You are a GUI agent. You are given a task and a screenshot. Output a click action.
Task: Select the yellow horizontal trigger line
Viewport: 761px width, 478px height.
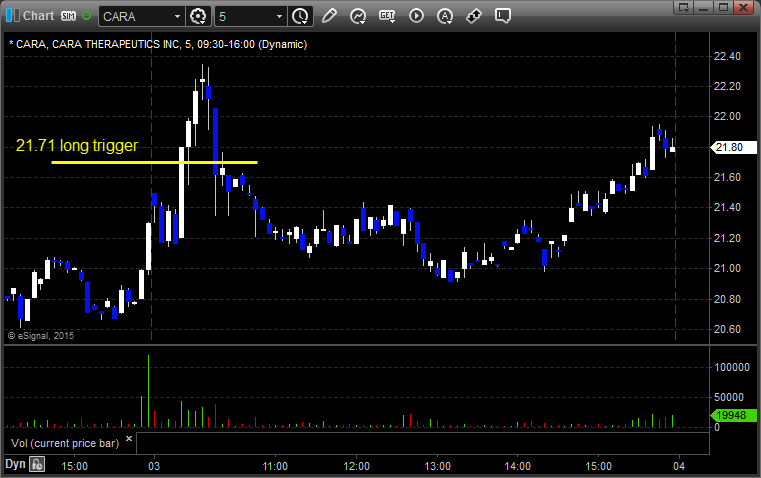tap(154, 162)
